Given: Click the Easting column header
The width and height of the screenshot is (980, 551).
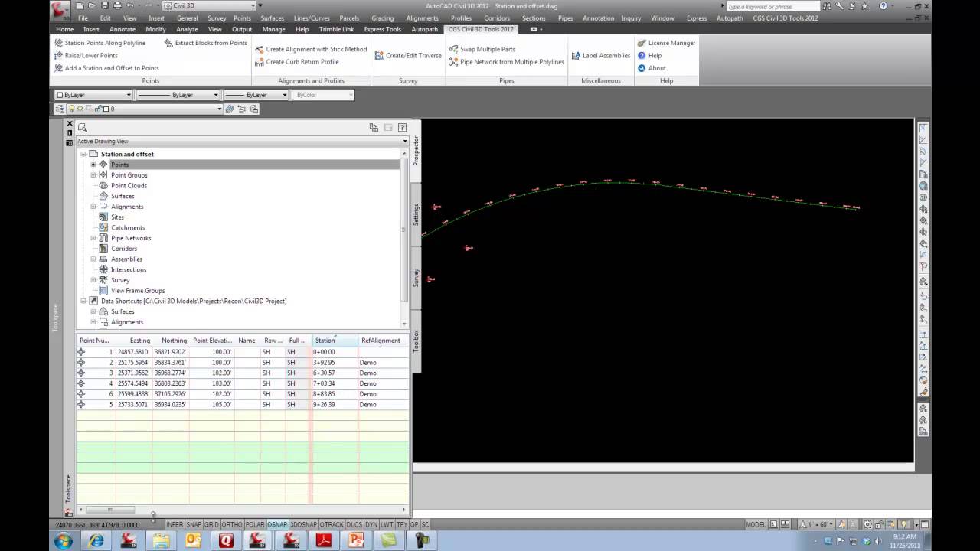Looking at the screenshot, I should click(134, 341).
